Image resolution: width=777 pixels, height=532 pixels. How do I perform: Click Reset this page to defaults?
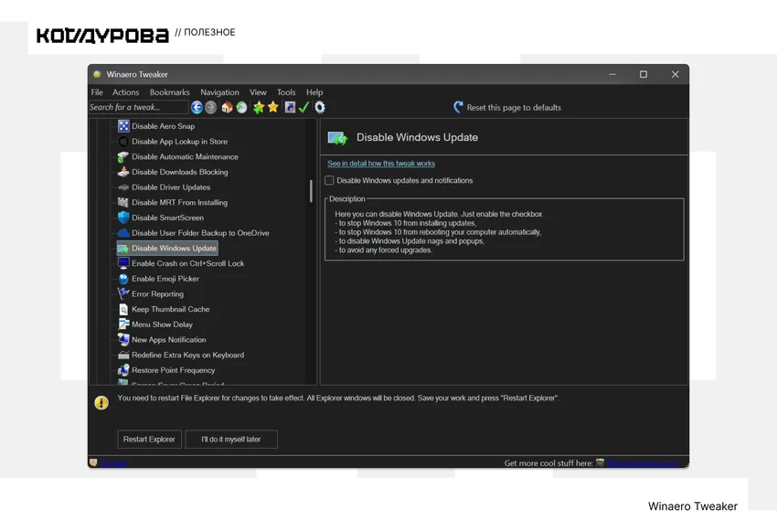514,108
